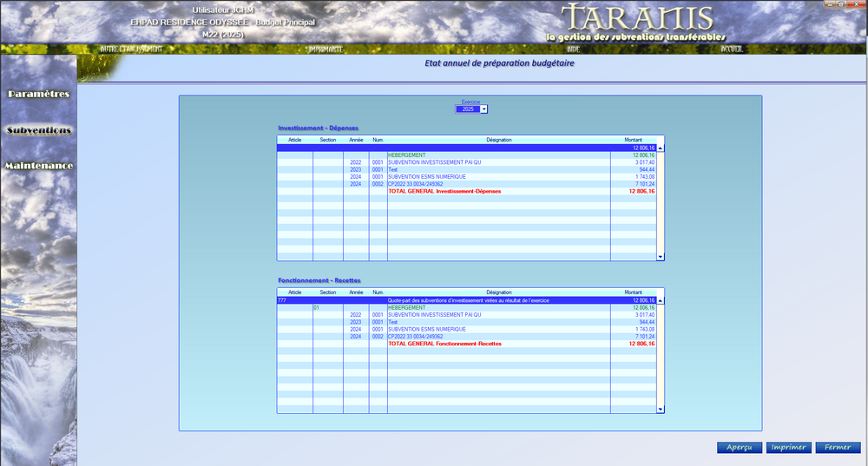Open the Maintenance sidebar menu

tap(38, 166)
